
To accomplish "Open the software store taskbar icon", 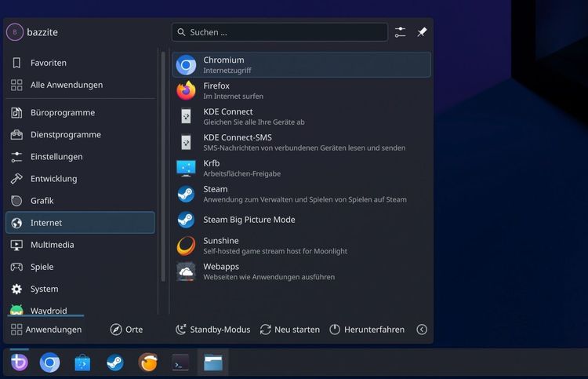I will tap(82, 363).
